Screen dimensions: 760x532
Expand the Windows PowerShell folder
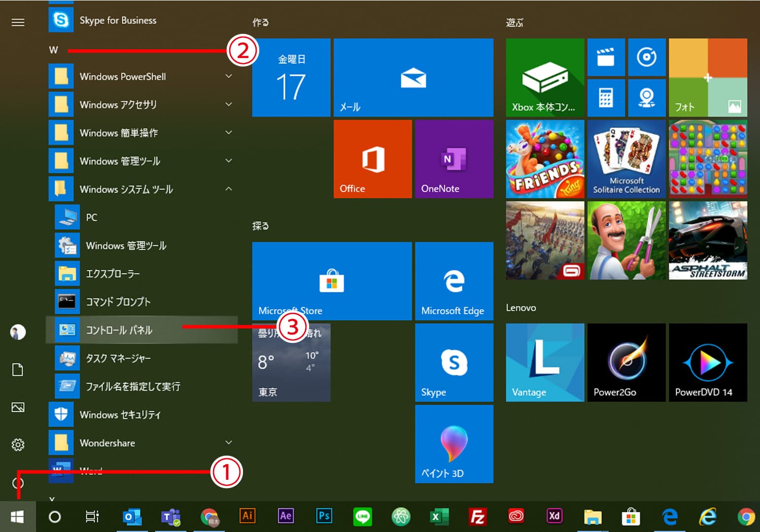[143, 76]
